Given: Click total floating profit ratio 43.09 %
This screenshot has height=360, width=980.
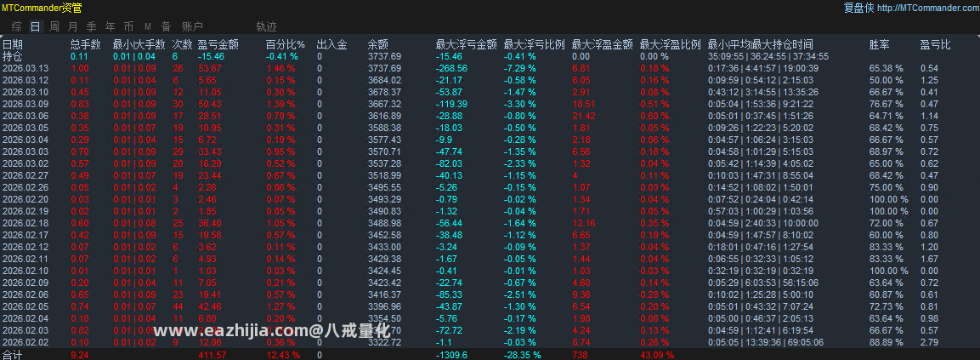Looking at the screenshot, I should (x=658, y=355).
